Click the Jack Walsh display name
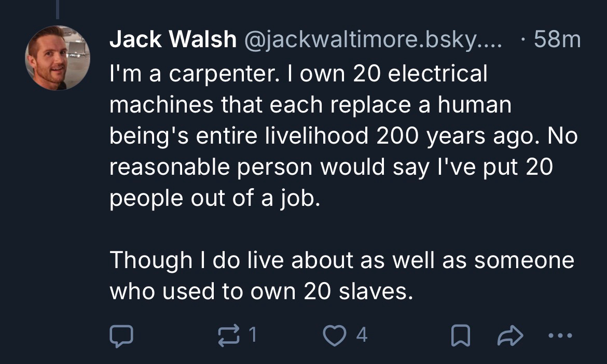Screen dimensions: 607x364 coord(172,40)
